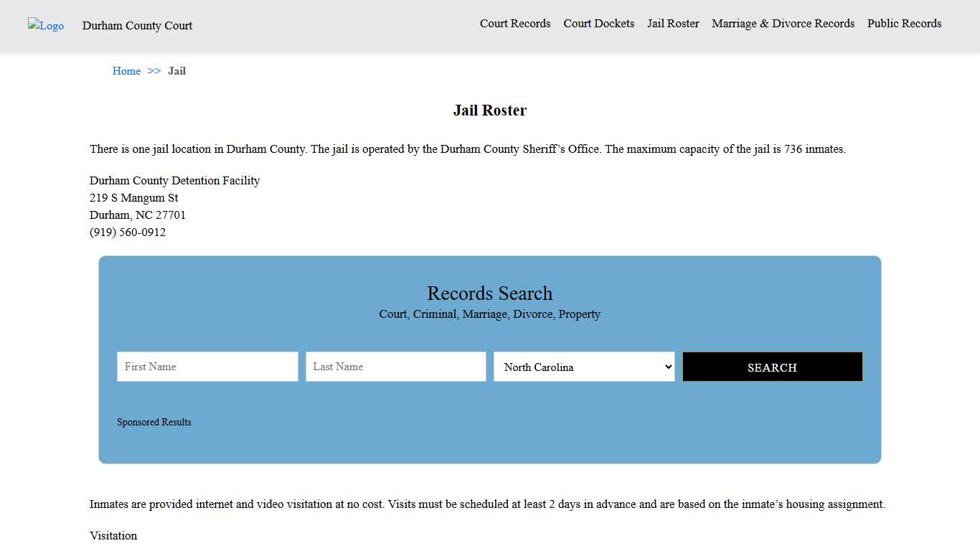Open the Court Records navigation menu
Image resolution: width=980 pixels, height=551 pixels.
515,23
